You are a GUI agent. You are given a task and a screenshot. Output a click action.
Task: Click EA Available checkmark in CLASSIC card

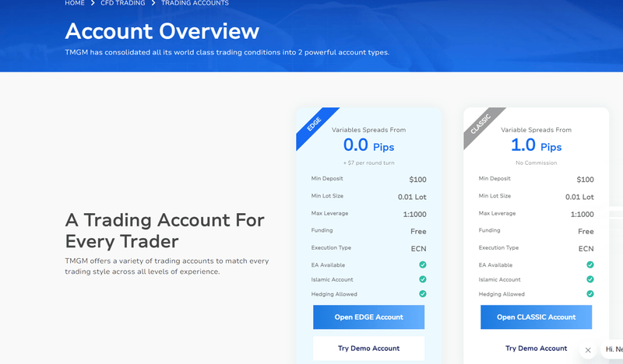[x=590, y=264]
